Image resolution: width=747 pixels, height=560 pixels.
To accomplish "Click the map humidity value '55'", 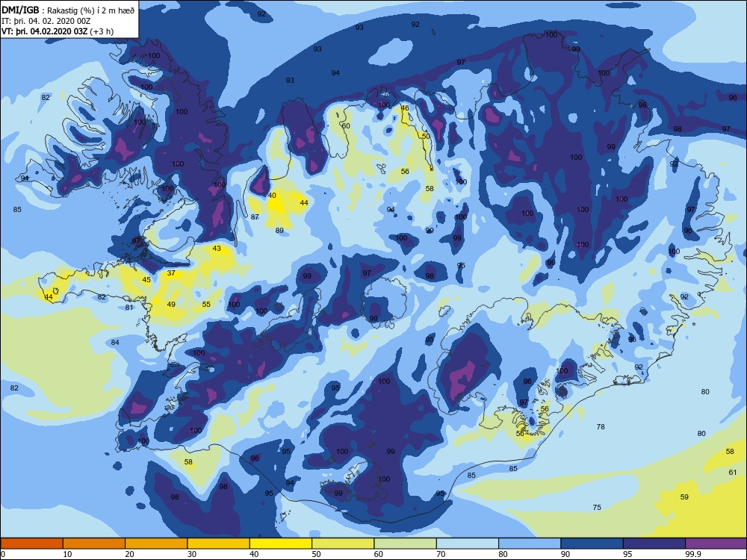I will point(206,305).
